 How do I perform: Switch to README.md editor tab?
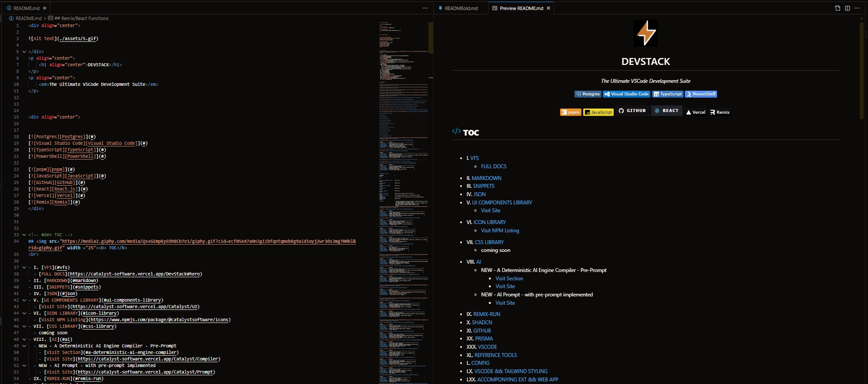pyautogui.click(x=27, y=8)
